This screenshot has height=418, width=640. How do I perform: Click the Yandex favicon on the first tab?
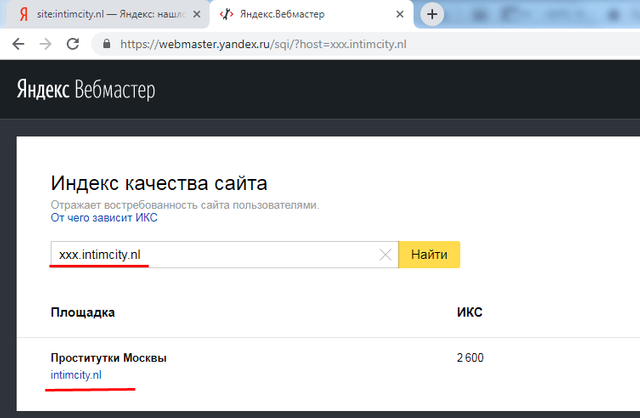pyautogui.click(x=24, y=14)
